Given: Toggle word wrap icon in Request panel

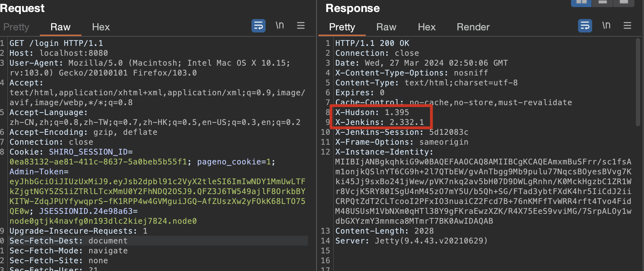Looking at the screenshot, I should coord(259,26).
